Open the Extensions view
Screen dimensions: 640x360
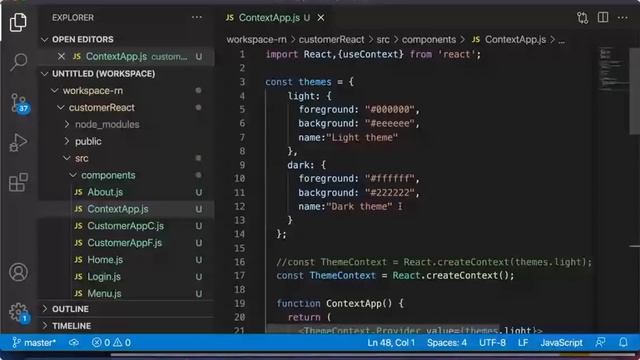click(18, 182)
